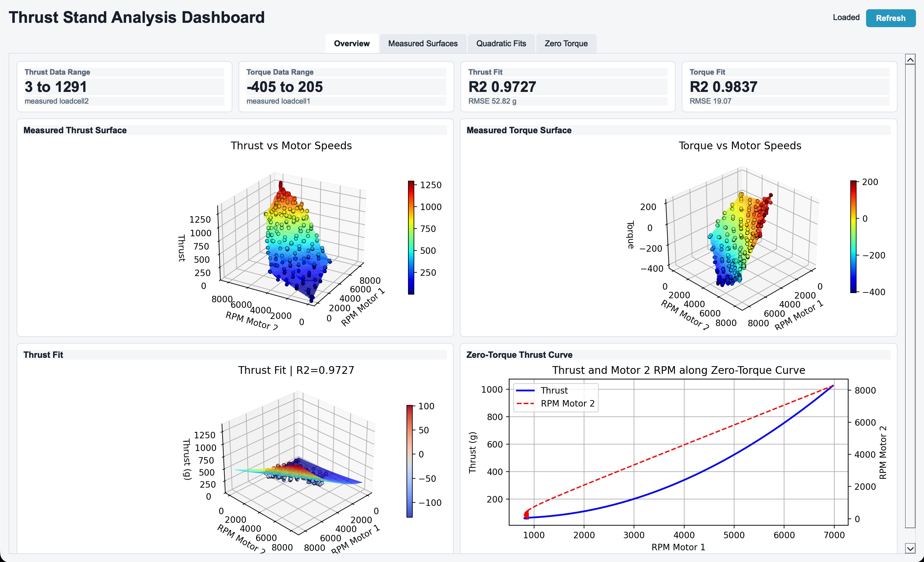Click the Measured Torque Surface heading
The width and height of the screenshot is (924, 562).
[519, 130]
